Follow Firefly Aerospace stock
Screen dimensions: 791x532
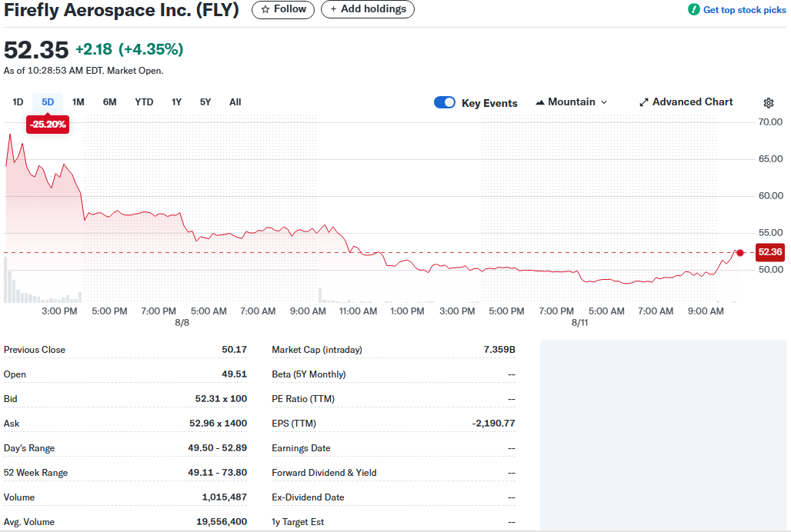tap(283, 9)
